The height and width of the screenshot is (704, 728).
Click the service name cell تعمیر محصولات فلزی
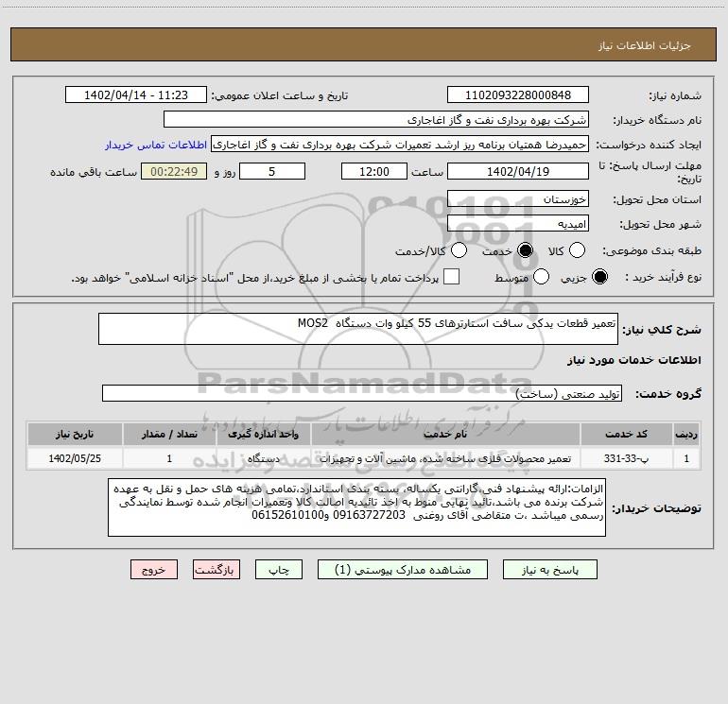point(445,458)
